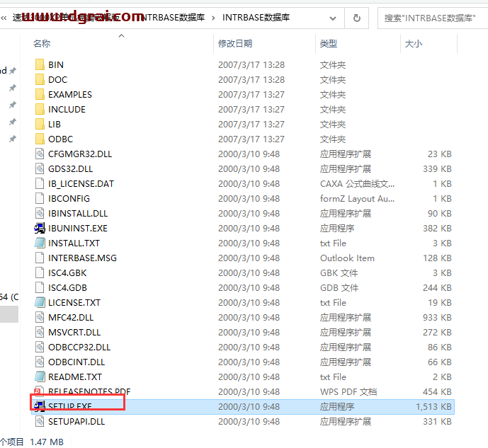Open the address bar history dropdown
The width and height of the screenshot is (488, 448).
click(x=333, y=18)
